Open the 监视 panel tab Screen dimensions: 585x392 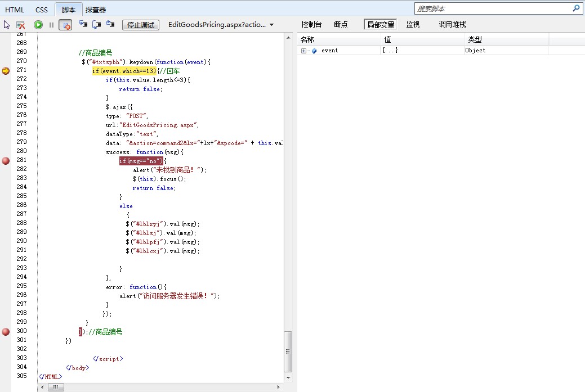[413, 25]
